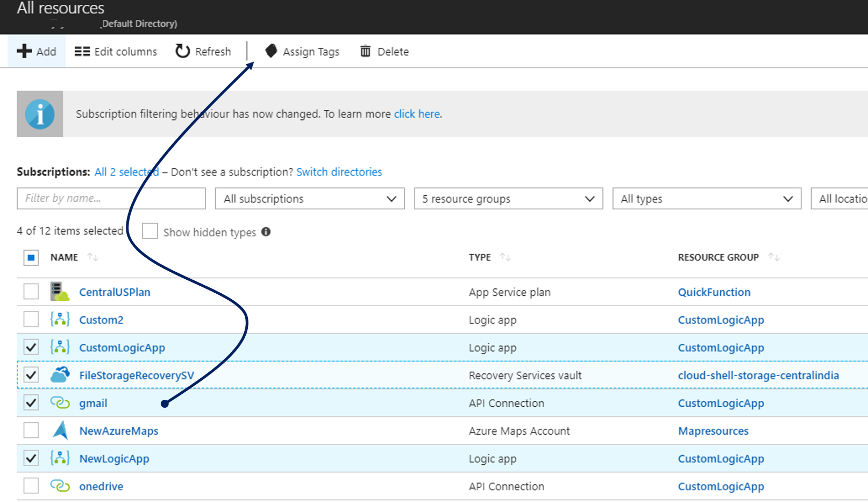868x502 pixels.
Task: Click the onedrive API connection icon
Action: click(60, 486)
